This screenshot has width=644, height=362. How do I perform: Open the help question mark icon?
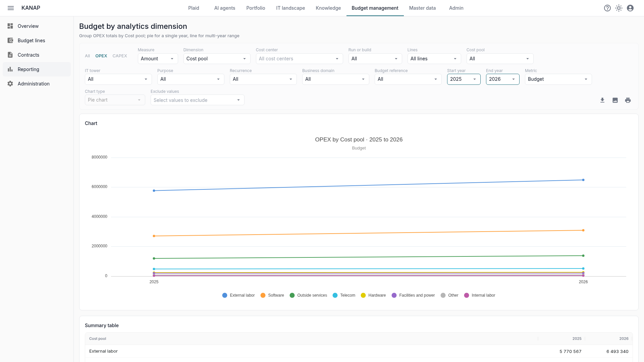[x=607, y=8]
